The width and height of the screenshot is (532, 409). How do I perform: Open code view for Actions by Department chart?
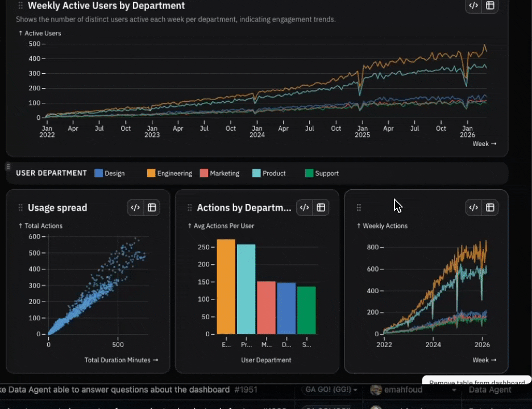304,207
